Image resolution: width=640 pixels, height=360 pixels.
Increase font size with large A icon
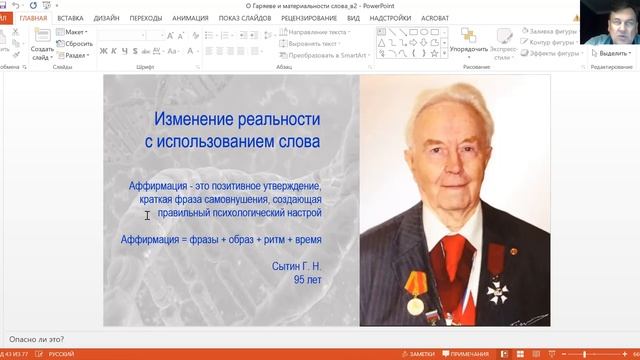[170, 36]
